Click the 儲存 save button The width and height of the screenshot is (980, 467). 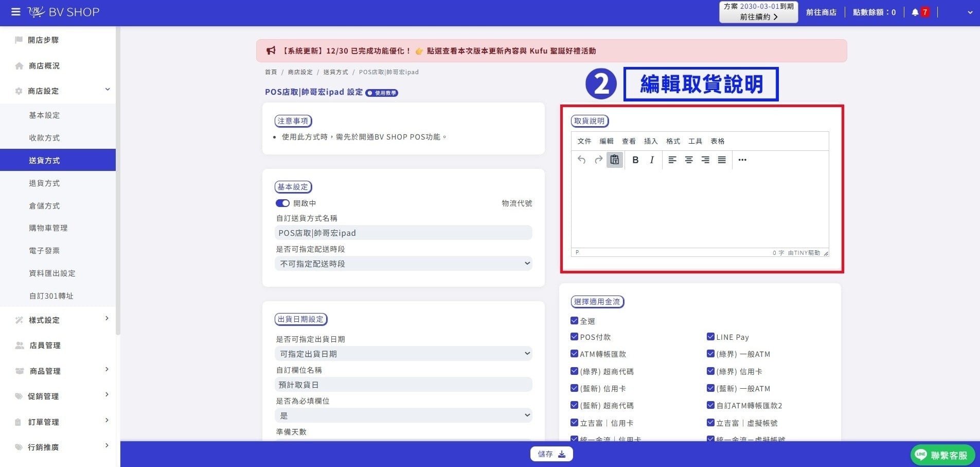[x=551, y=454]
